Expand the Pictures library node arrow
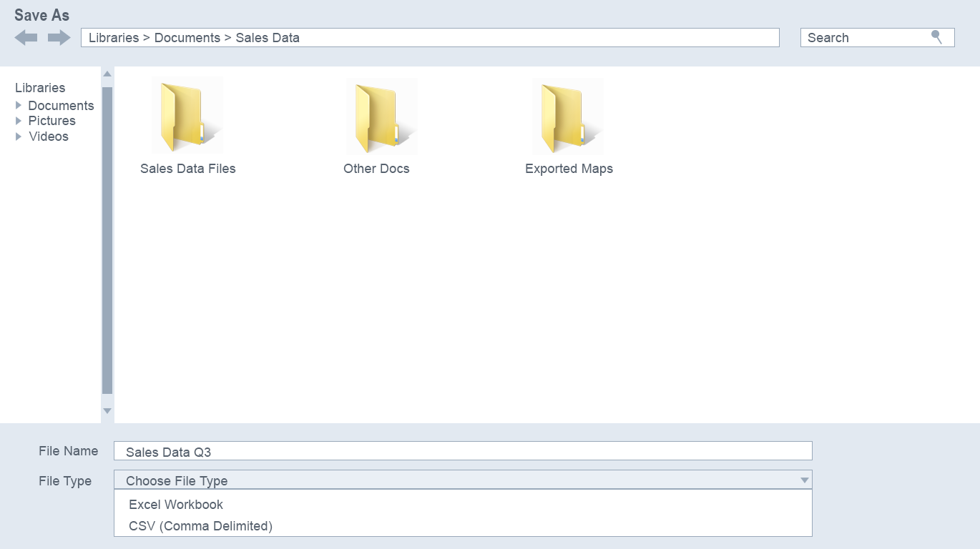The width and height of the screenshot is (980, 549). click(x=19, y=121)
